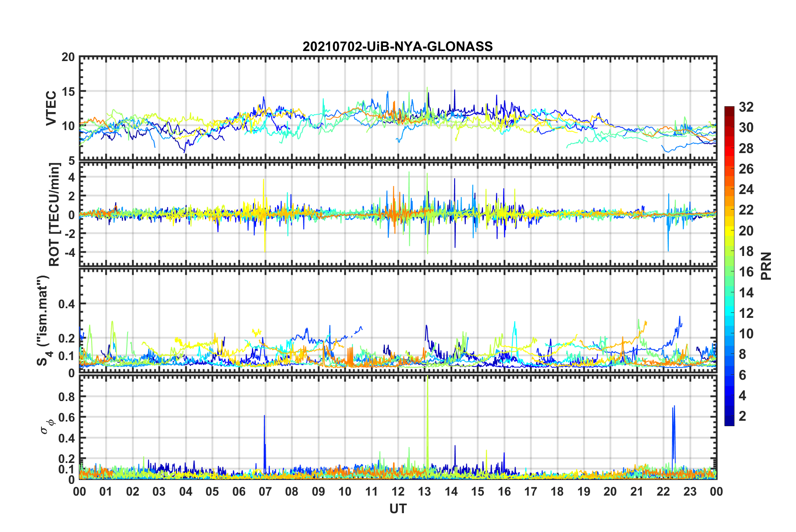
Task: Click x-axis tick label 03
Action: point(159,491)
